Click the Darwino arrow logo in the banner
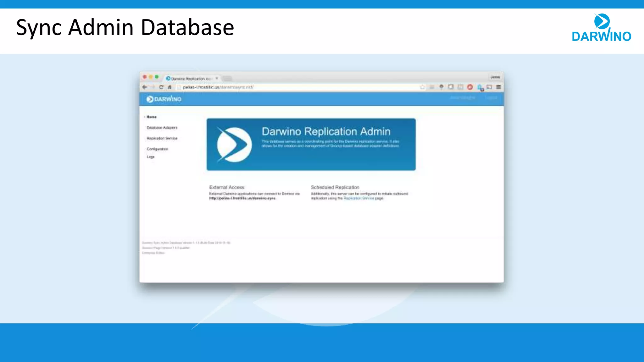The height and width of the screenshot is (362, 644). tap(234, 145)
